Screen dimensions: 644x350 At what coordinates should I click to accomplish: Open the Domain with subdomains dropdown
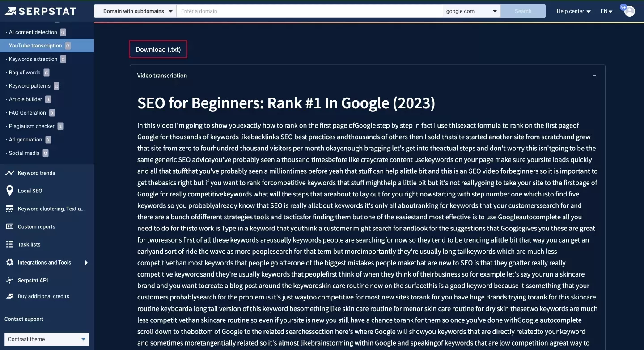(x=135, y=11)
